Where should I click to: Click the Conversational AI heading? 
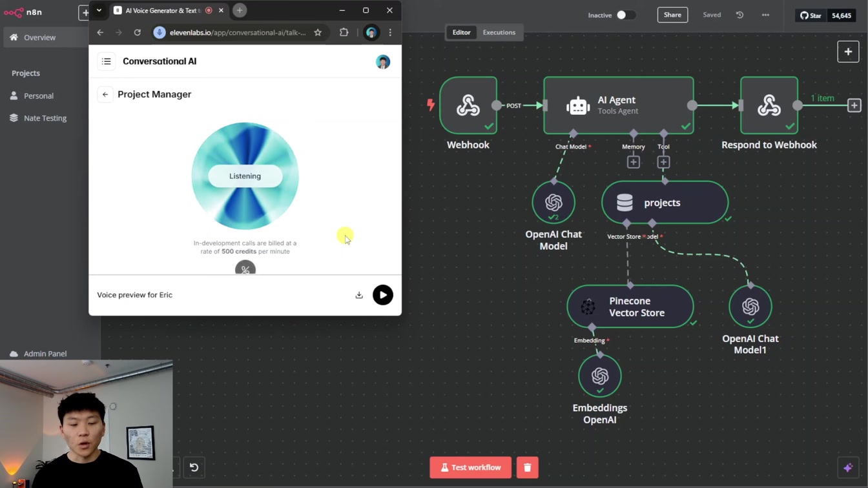click(160, 61)
